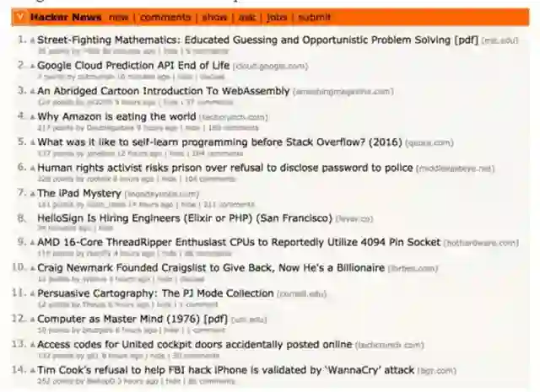Viewport: 540px width, 392px height.
Task: Upvote Computer as Master Mind (1976)
Action: [x=32, y=320]
